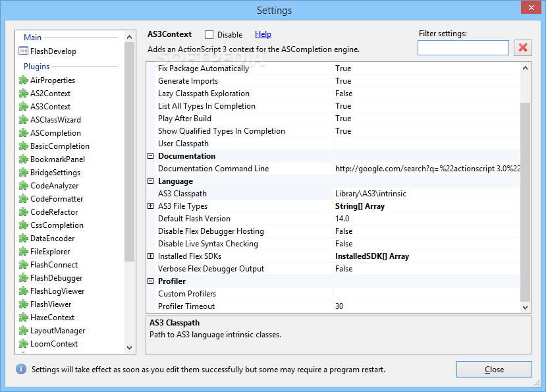Select the FlashDevelop main settings icon
The height and width of the screenshot is (392, 546).
coord(23,51)
